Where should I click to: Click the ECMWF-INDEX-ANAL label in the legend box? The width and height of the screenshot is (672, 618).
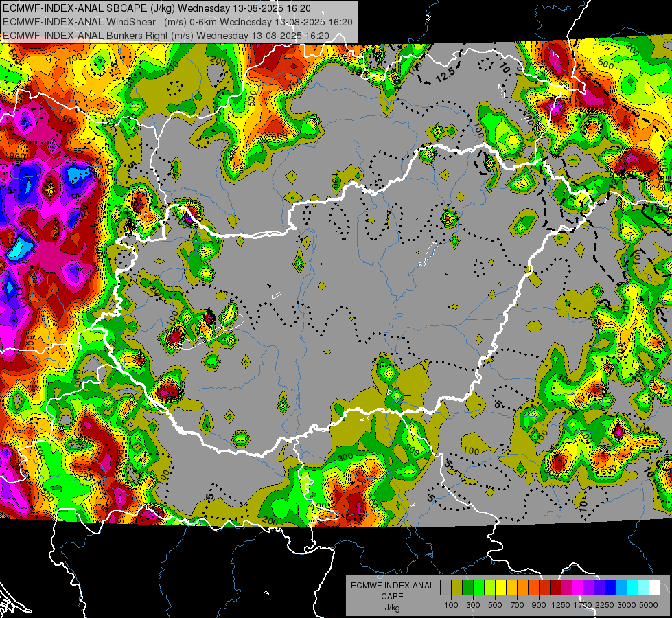[392, 586]
